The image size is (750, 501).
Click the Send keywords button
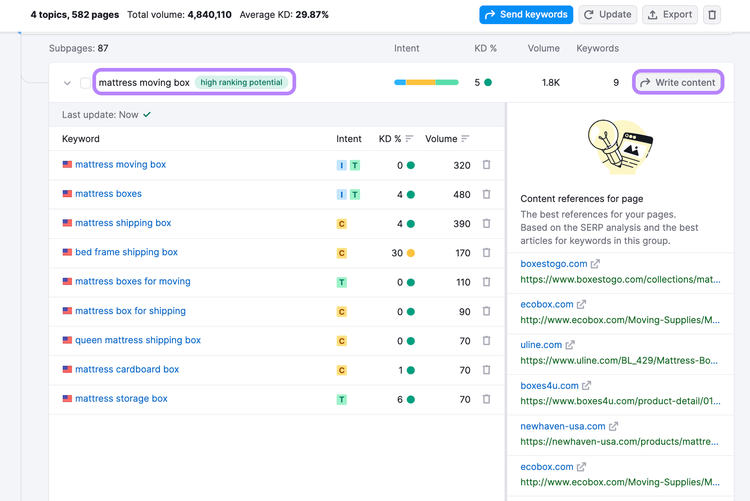point(526,15)
